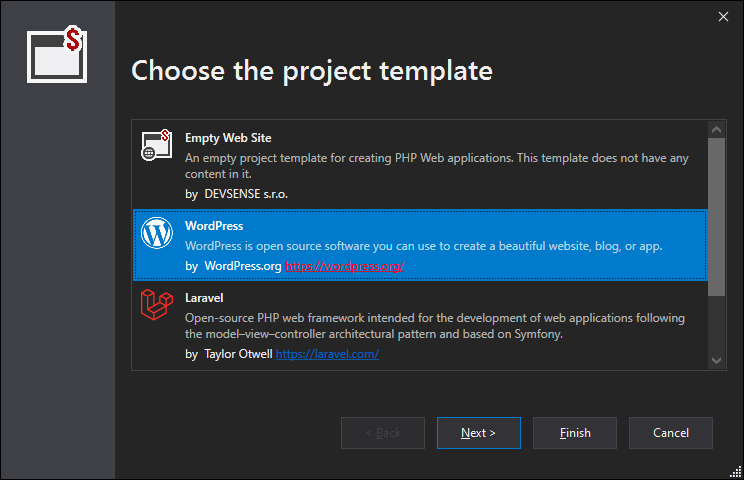Click the 'Taylor Otwell' author text

[238, 354]
